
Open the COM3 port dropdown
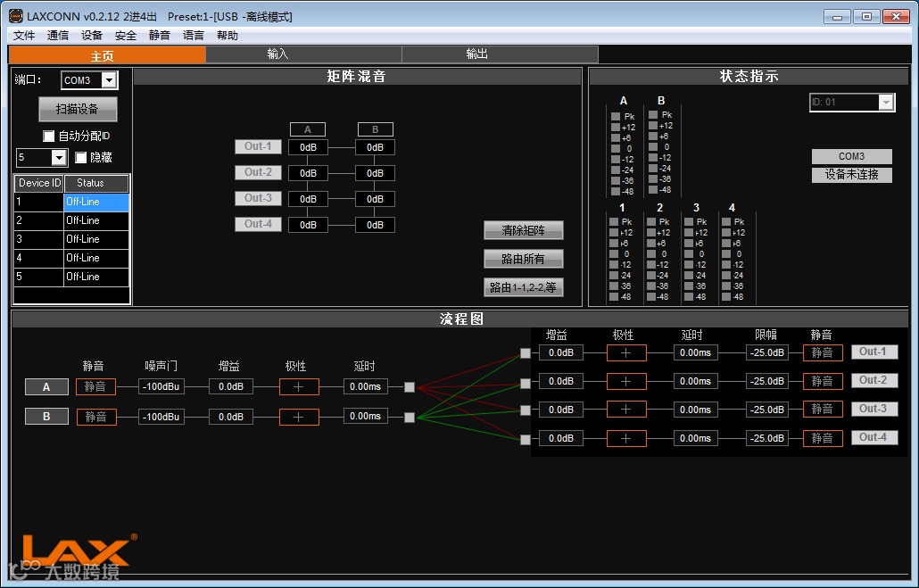coord(109,79)
